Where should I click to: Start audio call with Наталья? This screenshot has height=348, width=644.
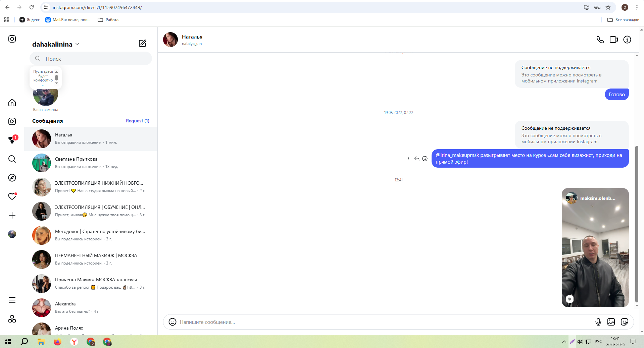click(x=600, y=40)
